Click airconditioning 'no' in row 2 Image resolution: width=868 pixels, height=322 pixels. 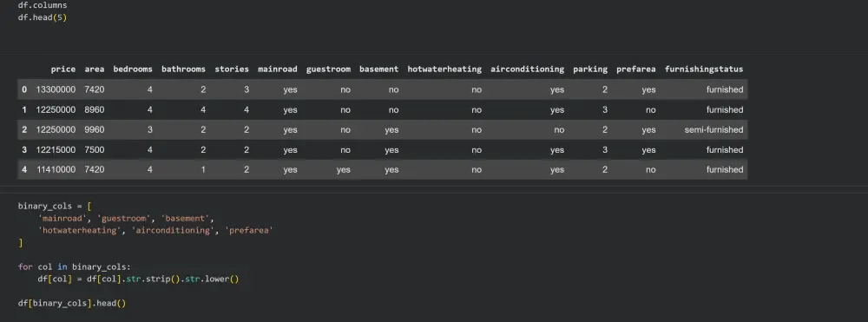pyautogui.click(x=559, y=130)
